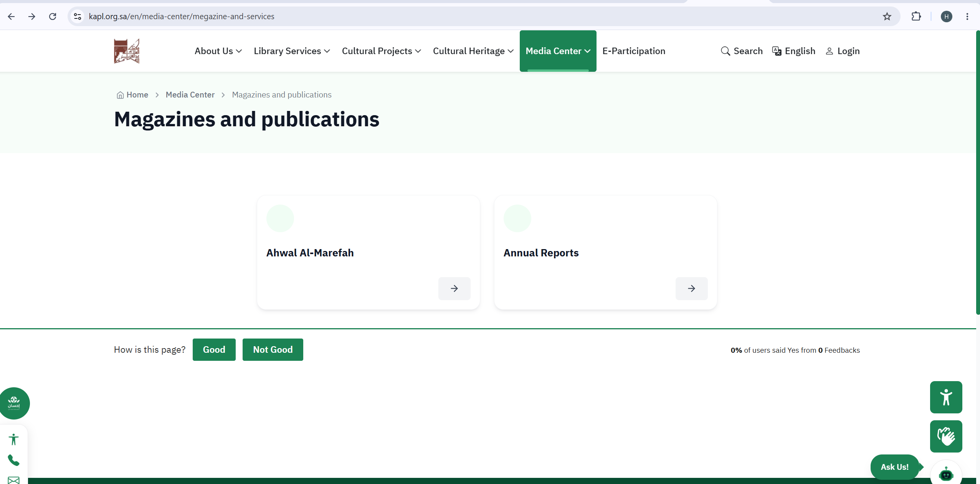Viewport: 980px width, 484px height.
Task: Expand the Cultural Heritage menu
Action: pyautogui.click(x=473, y=51)
